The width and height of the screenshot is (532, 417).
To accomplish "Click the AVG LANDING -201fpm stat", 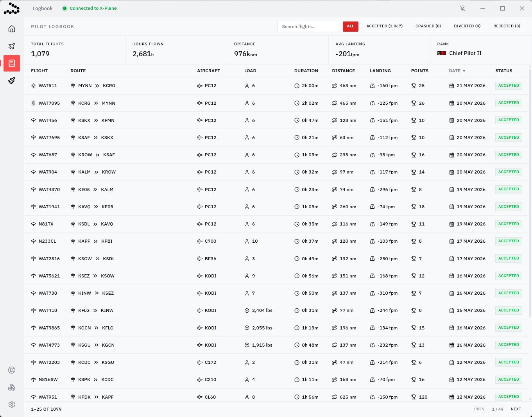I will pyautogui.click(x=380, y=50).
